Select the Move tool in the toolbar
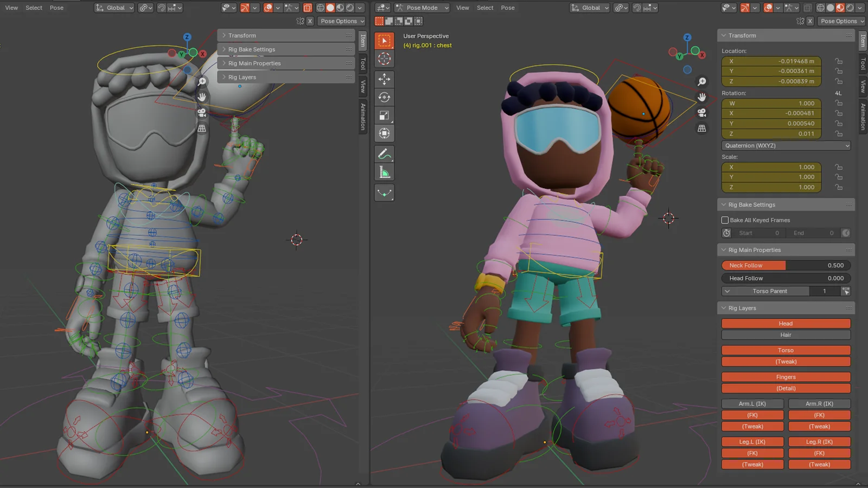The height and width of the screenshot is (488, 868). (x=384, y=79)
